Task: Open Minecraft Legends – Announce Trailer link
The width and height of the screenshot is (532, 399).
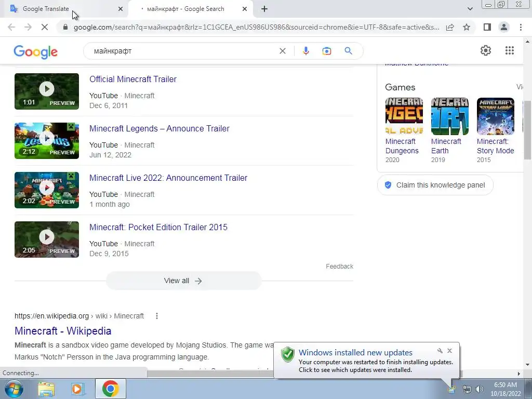Action: pyautogui.click(x=159, y=129)
